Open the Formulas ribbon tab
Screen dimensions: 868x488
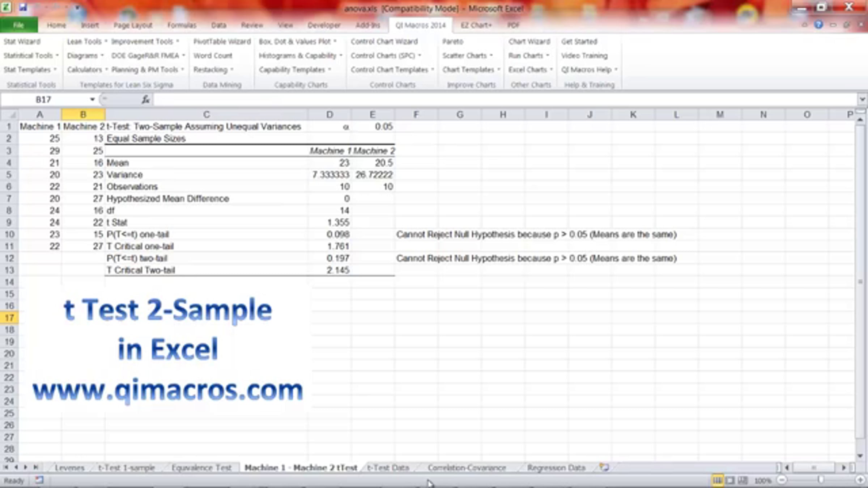coord(182,25)
